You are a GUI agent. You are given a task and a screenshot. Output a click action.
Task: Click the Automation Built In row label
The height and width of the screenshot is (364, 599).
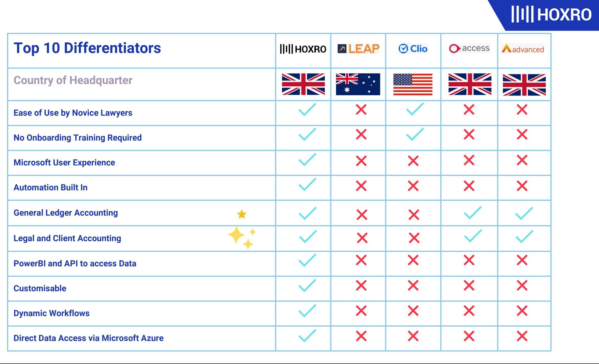[x=51, y=188]
